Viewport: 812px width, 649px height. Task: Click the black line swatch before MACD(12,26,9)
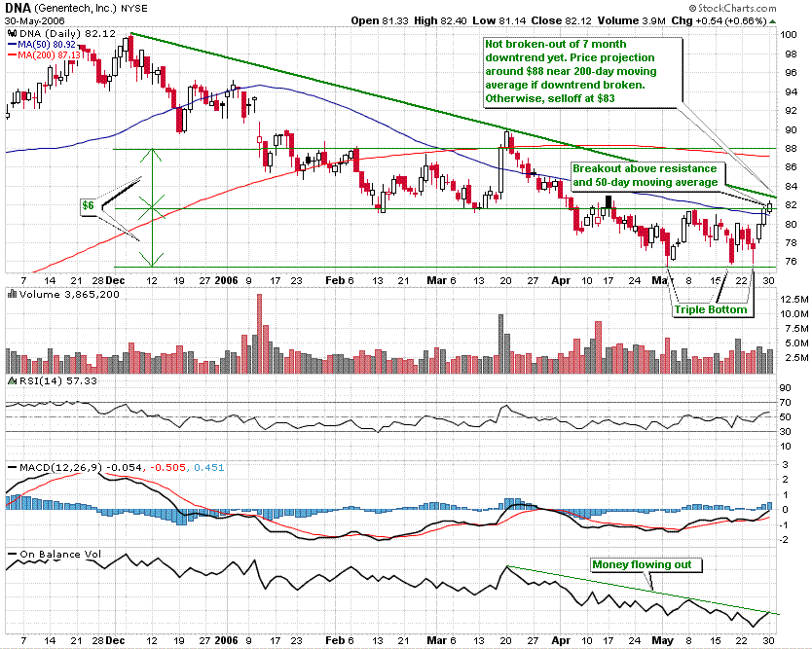13,468
